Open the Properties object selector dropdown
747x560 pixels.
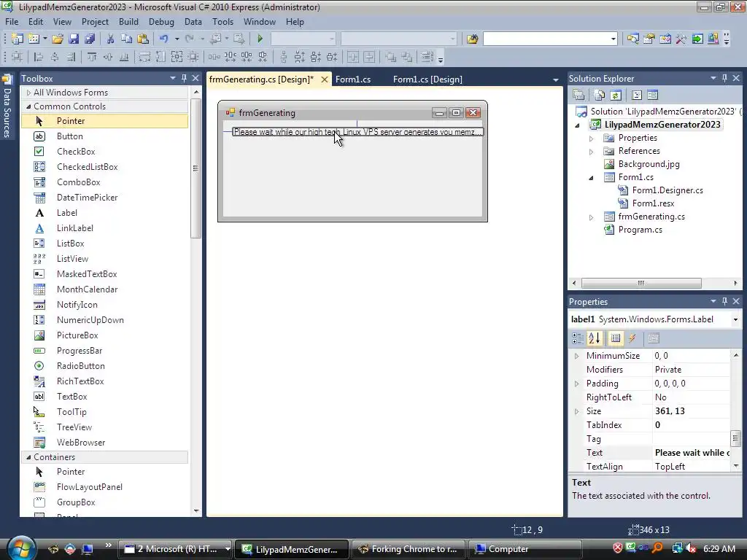[x=735, y=319]
